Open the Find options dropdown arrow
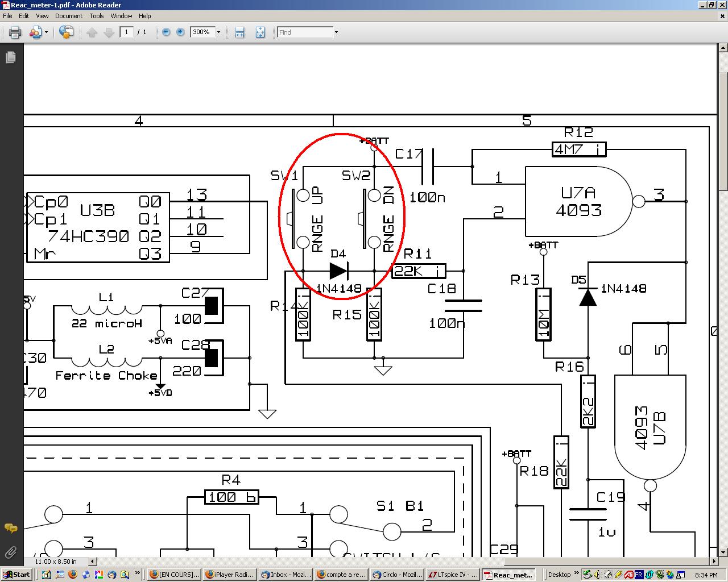 point(336,32)
